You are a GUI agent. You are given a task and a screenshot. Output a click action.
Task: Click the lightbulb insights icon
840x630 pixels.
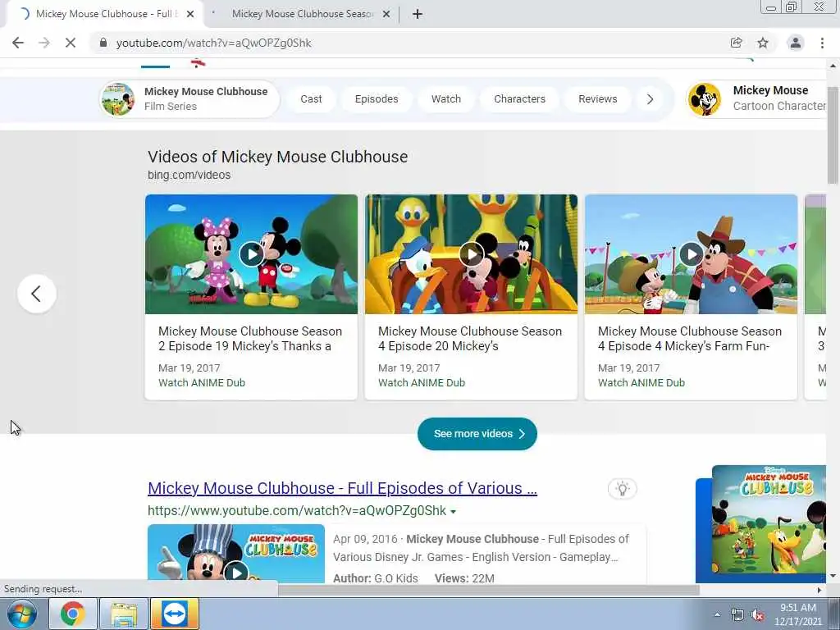[622, 489]
